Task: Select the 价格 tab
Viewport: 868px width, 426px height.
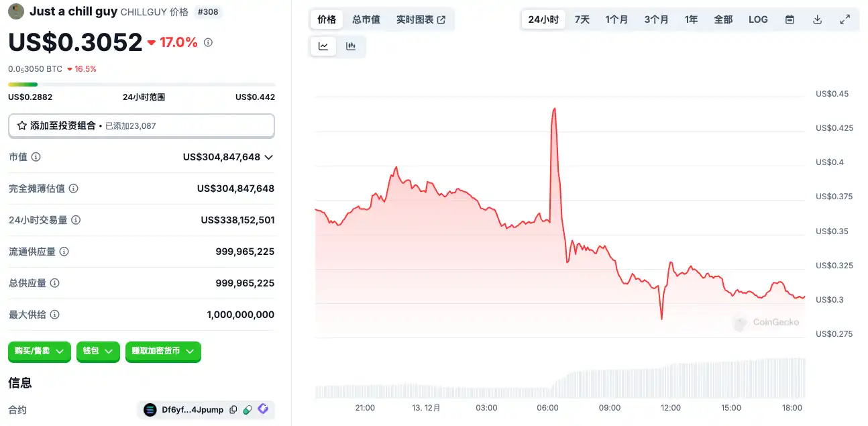Action: (x=327, y=19)
